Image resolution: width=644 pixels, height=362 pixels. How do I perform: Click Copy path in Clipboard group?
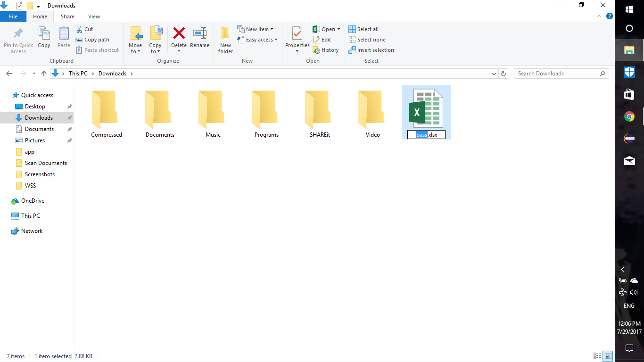tap(92, 40)
